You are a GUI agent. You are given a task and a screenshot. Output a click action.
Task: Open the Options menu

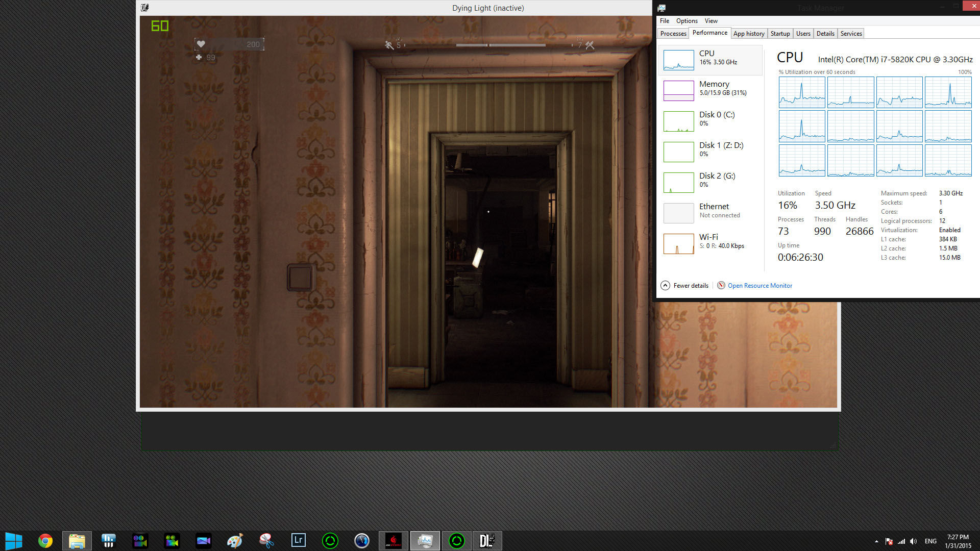click(x=687, y=21)
